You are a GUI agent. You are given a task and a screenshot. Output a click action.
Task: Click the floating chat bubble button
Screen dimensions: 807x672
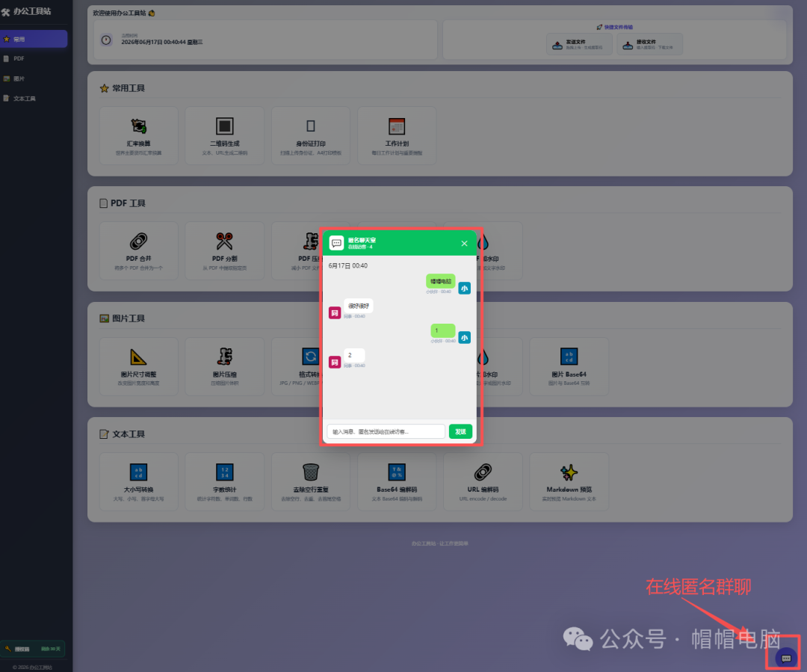tap(786, 658)
